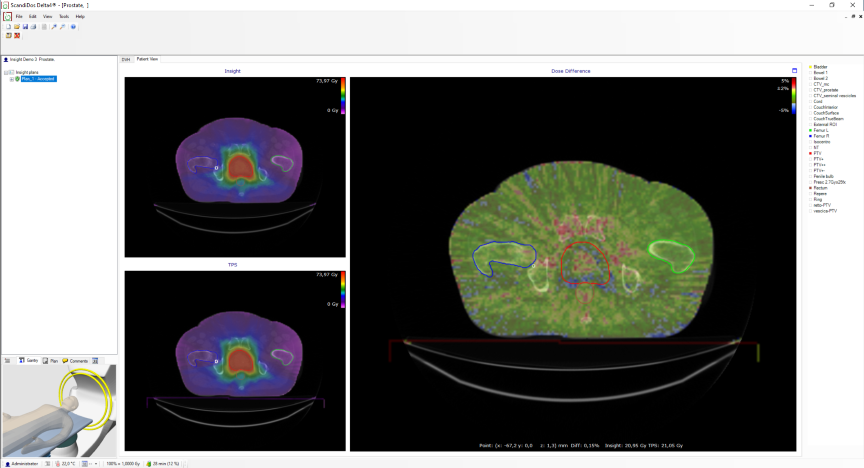Maximize the Dose Difference view panel
The height and width of the screenshot is (468, 864).
point(794,71)
